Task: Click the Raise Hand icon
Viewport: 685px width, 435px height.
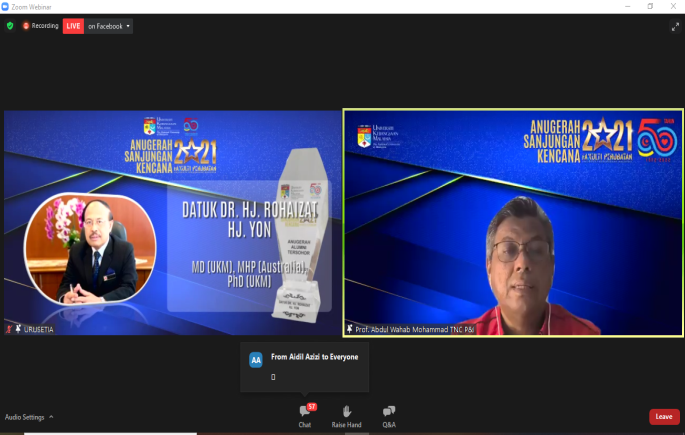Action: pyautogui.click(x=346, y=415)
